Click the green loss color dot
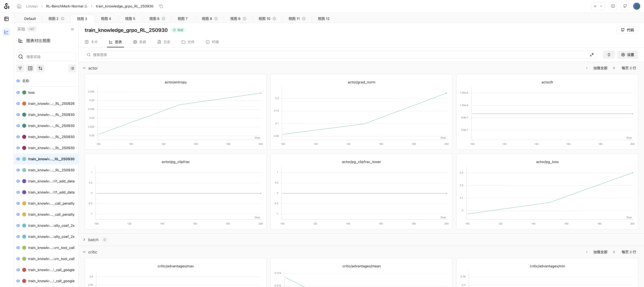 coord(24,92)
